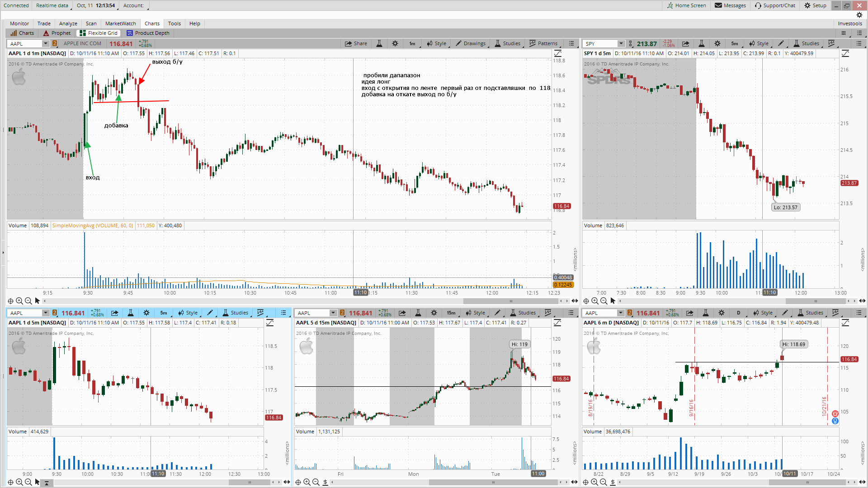Open Setup menu

tap(815, 5)
